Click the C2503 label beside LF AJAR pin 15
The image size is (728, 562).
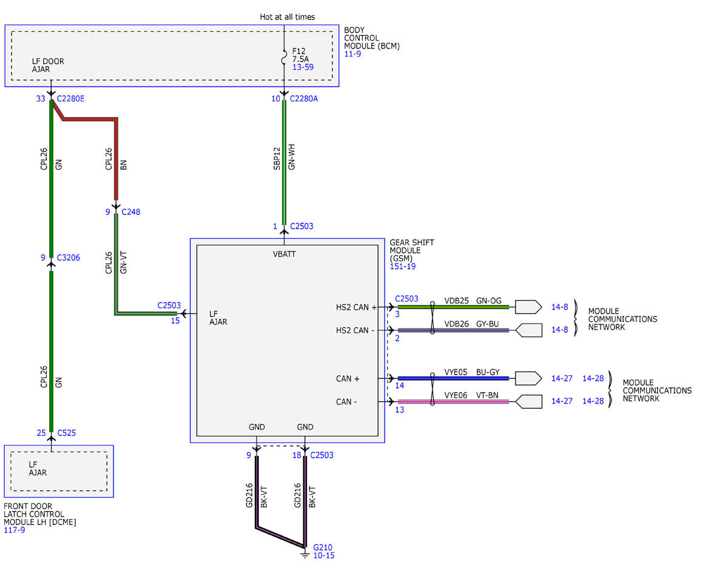169,306
